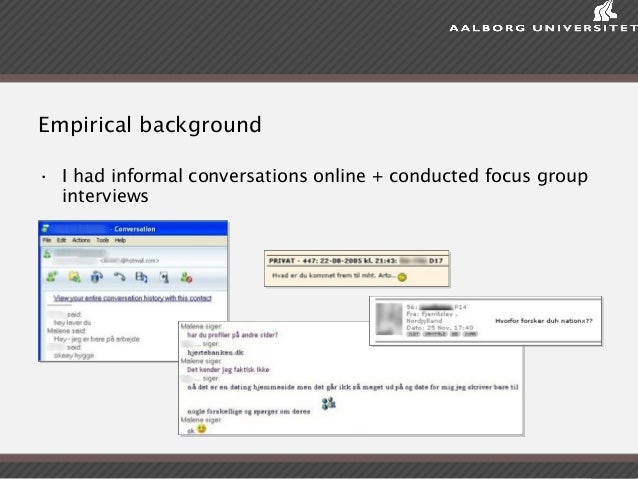Open the Edit menu in Conversation window
Screen dimensions: 638x479
click(61, 240)
